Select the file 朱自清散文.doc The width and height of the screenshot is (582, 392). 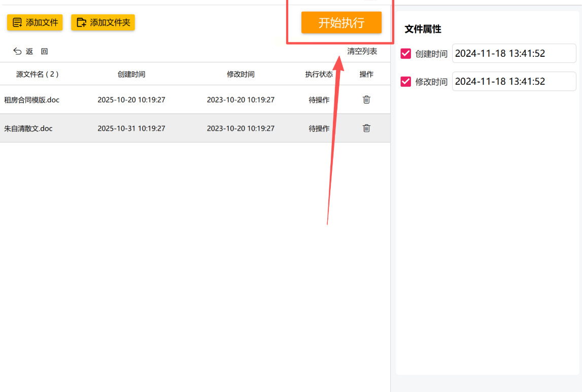pos(28,128)
